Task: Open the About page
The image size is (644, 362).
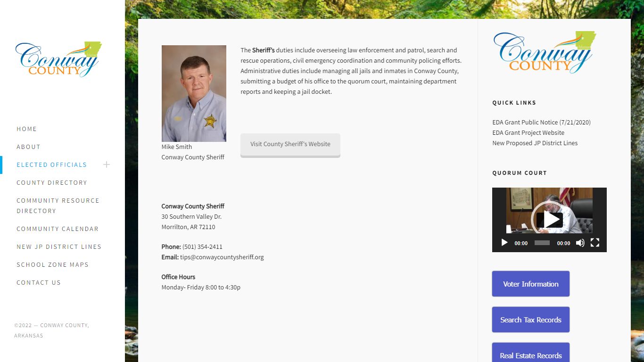Action: coord(28,147)
